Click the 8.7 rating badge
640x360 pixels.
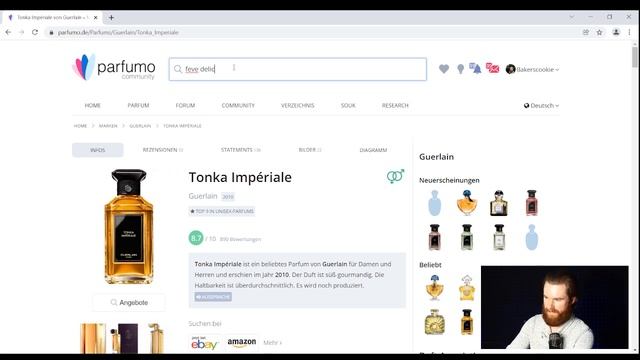point(196,238)
